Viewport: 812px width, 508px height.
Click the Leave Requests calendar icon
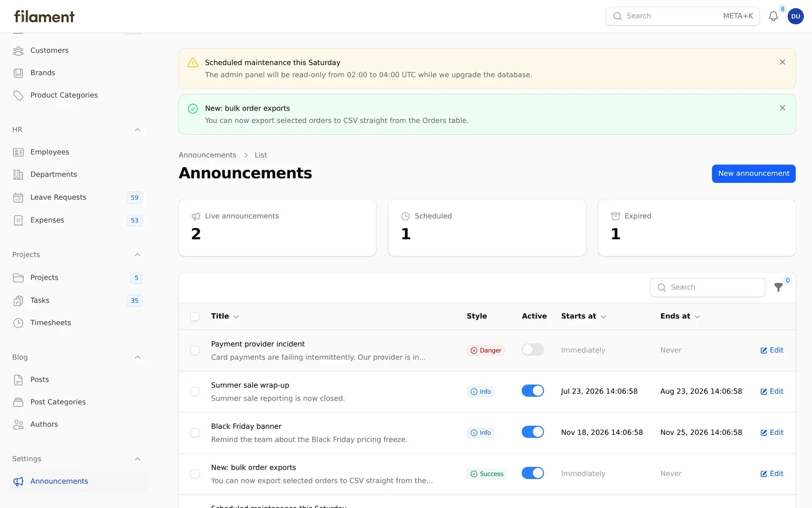18,198
